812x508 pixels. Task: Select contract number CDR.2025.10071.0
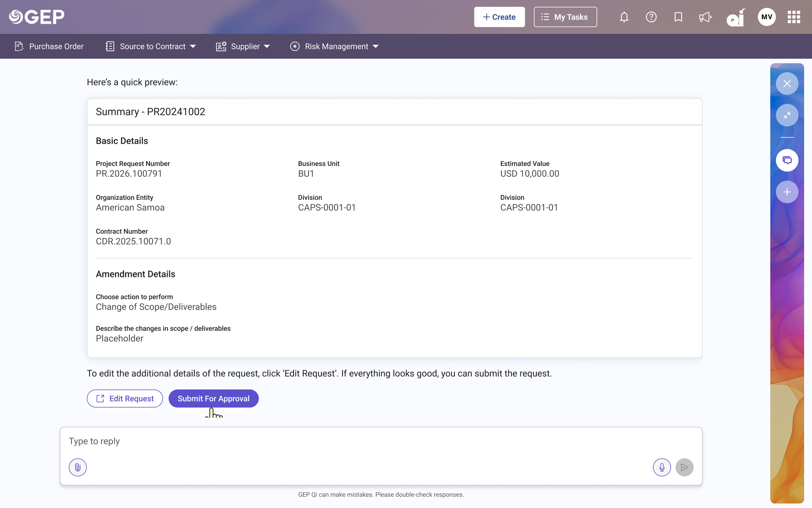(x=133, y=242)
